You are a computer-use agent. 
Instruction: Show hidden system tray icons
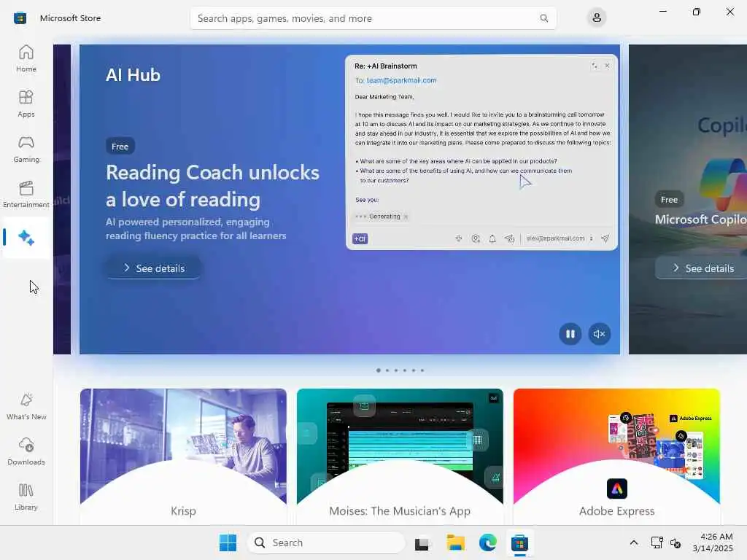[x=634, y=542]
